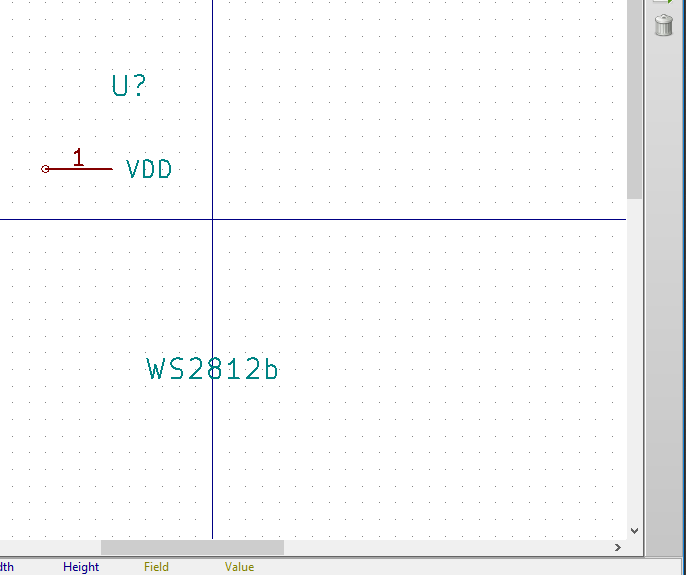Image resolution: width=686 pixels, height=575 pixels.
Task: Click the Height status bar label
Action: click(x=81, y=567)
